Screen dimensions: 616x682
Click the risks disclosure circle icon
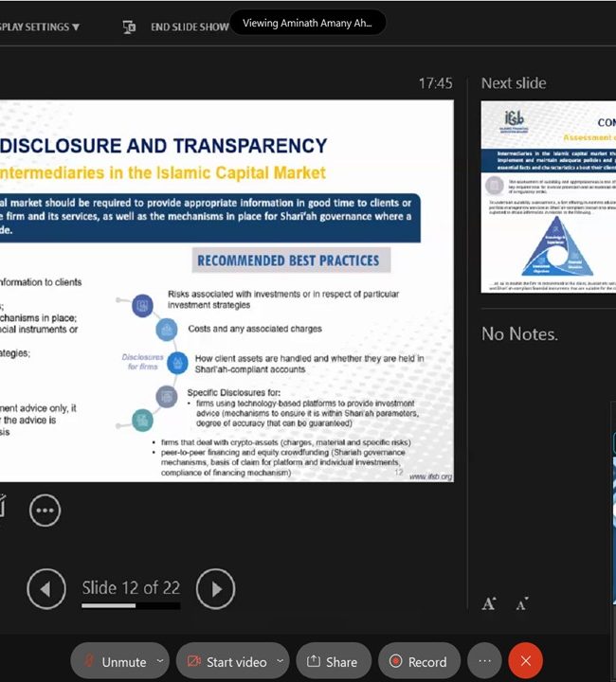click(x=143, y=305)
